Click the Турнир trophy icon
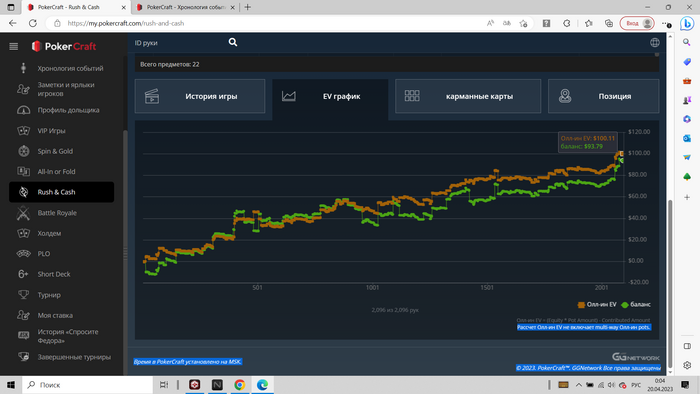 coord(23,294)
